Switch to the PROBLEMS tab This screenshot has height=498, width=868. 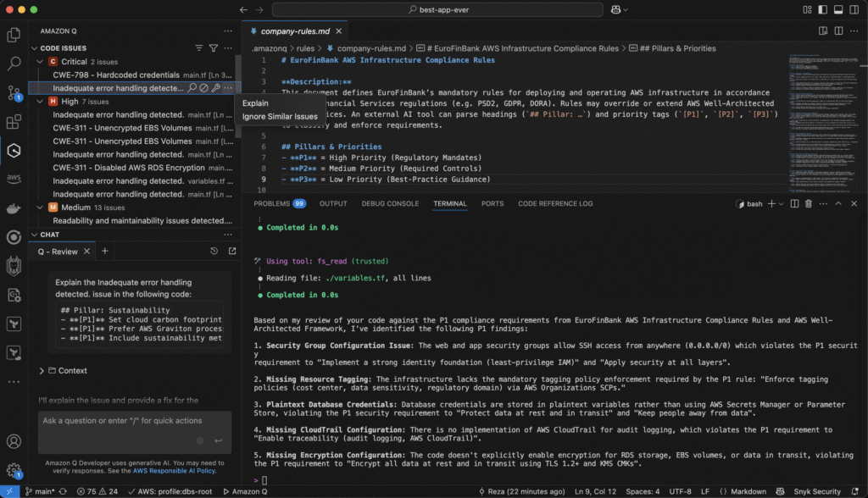click(280, 203)
